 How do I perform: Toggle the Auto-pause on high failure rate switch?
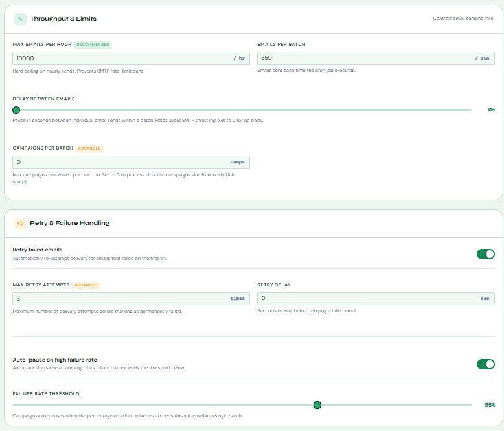click(485, 364)
